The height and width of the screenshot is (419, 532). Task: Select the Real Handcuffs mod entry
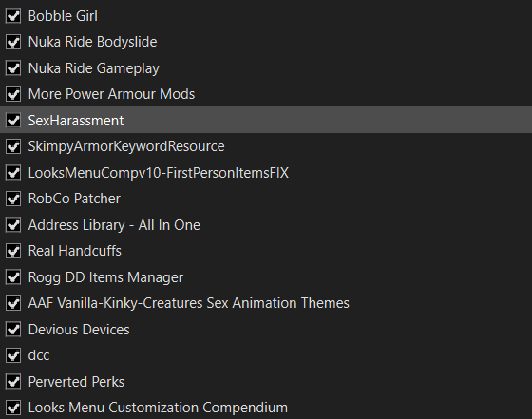click(266, 251)
